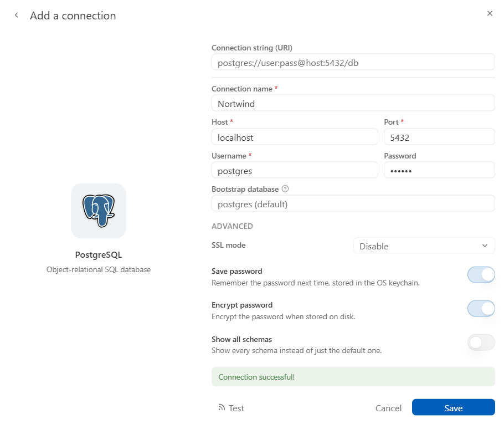This screenshot has height=424, width=504.
Task: Close the Add a connection dialog
Action: 490,13
